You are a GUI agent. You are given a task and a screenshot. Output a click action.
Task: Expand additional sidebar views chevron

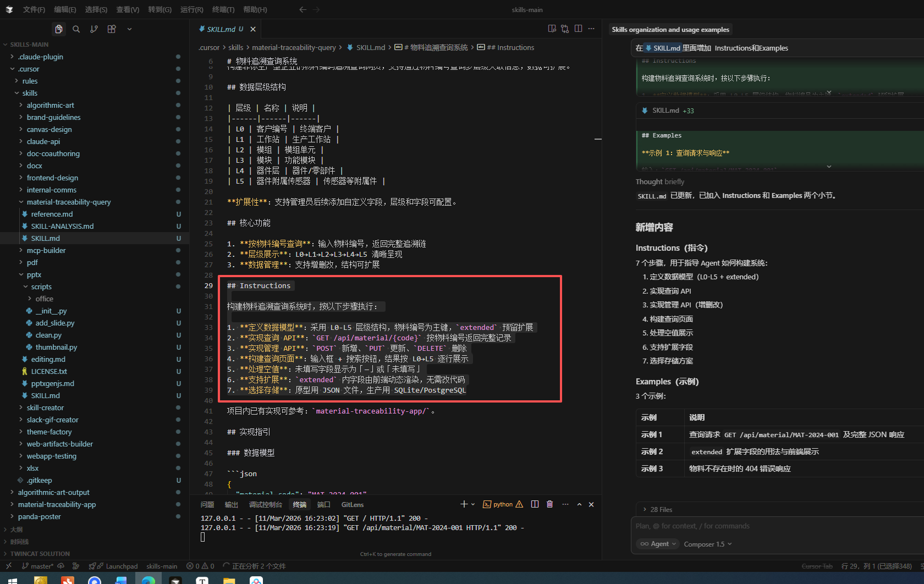[129, 29]
